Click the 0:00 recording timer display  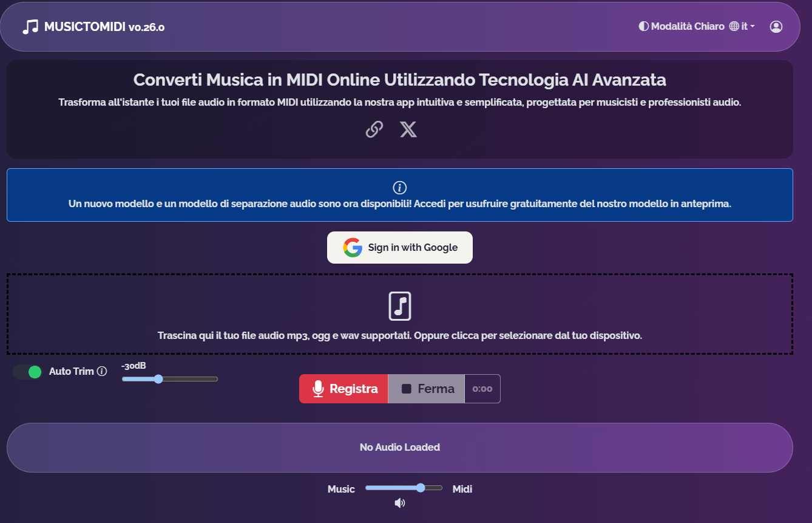[x=482, y=388]
